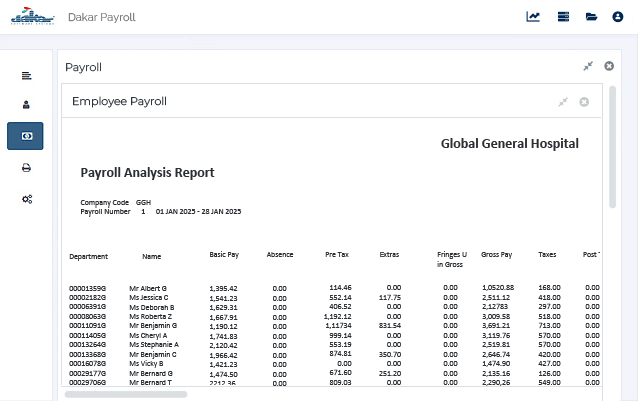Click the Extras column header

click(x=389, y=255)
